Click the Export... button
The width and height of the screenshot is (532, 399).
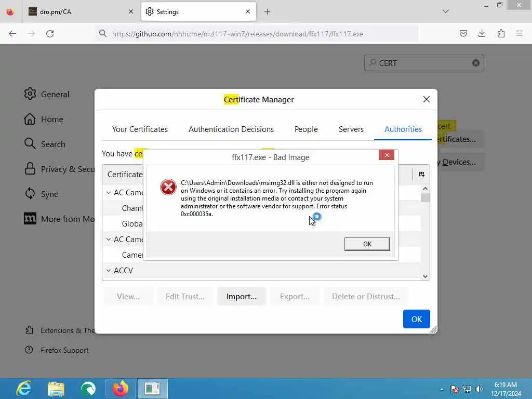295,297
